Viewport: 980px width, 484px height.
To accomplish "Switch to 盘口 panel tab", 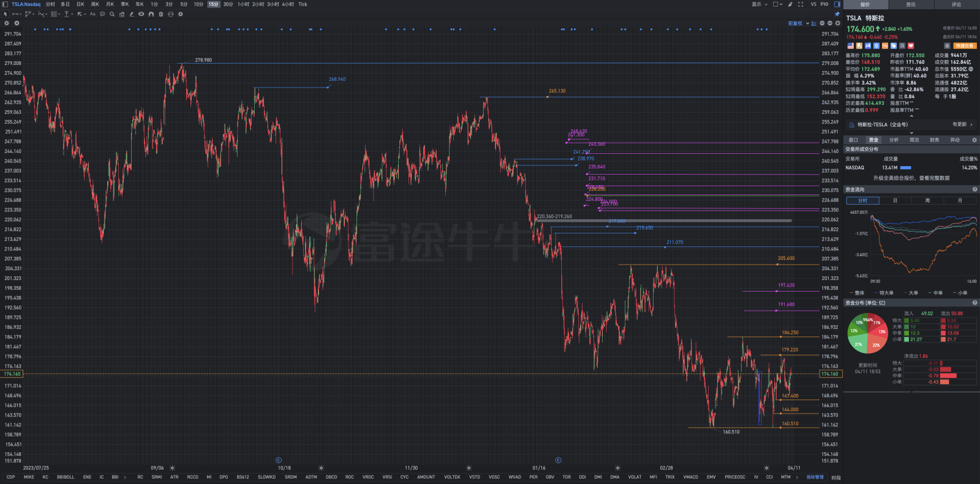I will (853, 140).
